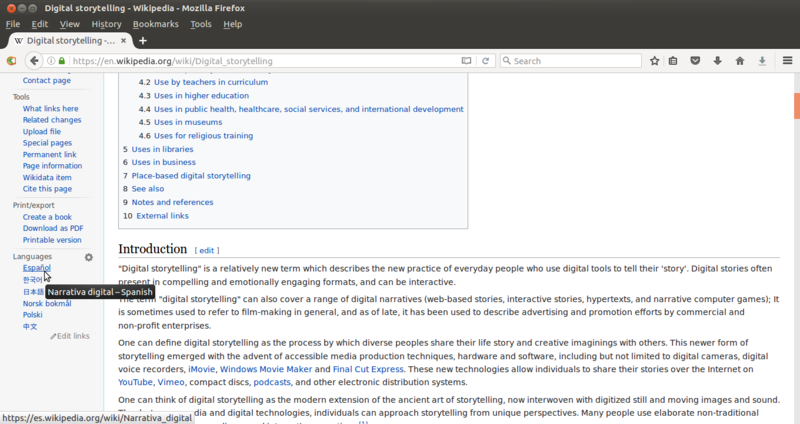Open language settings gear icon
The width and height of the screenshot is (800, 424).
(x=89, y=257)
